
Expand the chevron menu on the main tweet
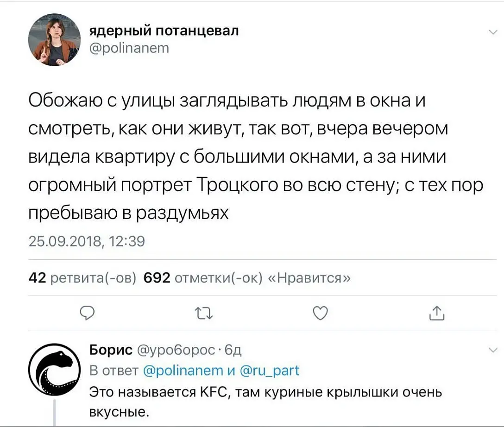[491, 32]
